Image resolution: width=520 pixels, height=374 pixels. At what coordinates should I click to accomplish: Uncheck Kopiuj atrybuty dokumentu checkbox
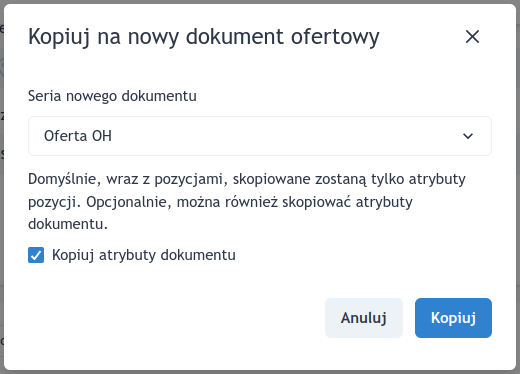[x=36, y=255]
